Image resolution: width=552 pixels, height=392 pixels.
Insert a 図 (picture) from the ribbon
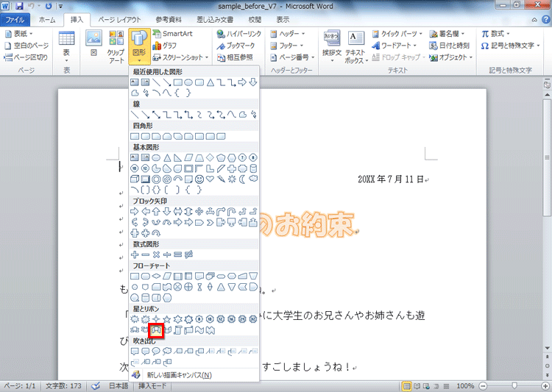click(x=93, y=43)
